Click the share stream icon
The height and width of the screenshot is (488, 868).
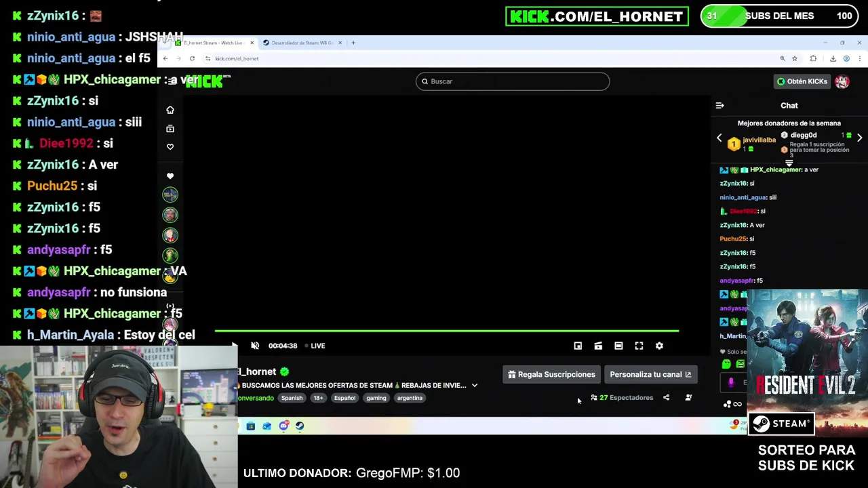pos(666,398)
